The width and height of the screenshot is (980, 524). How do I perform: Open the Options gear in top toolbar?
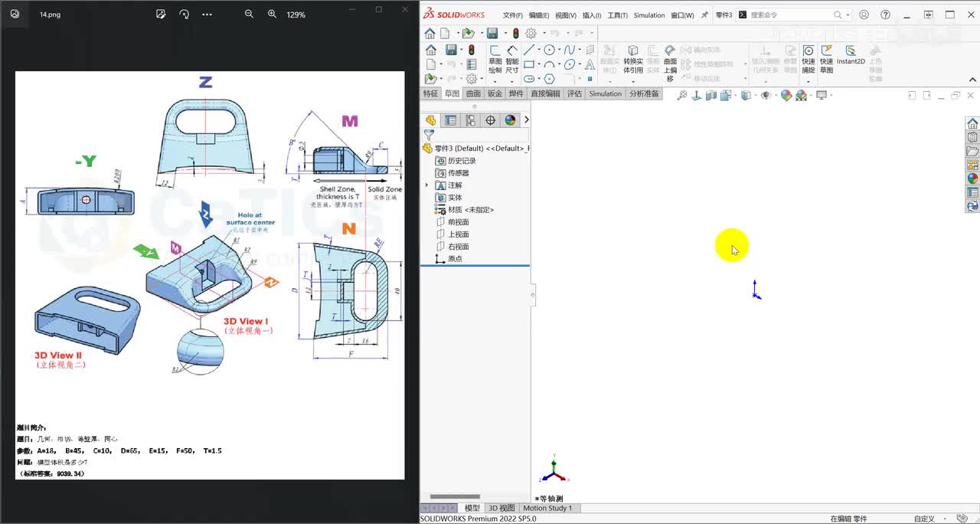[531, 33]
